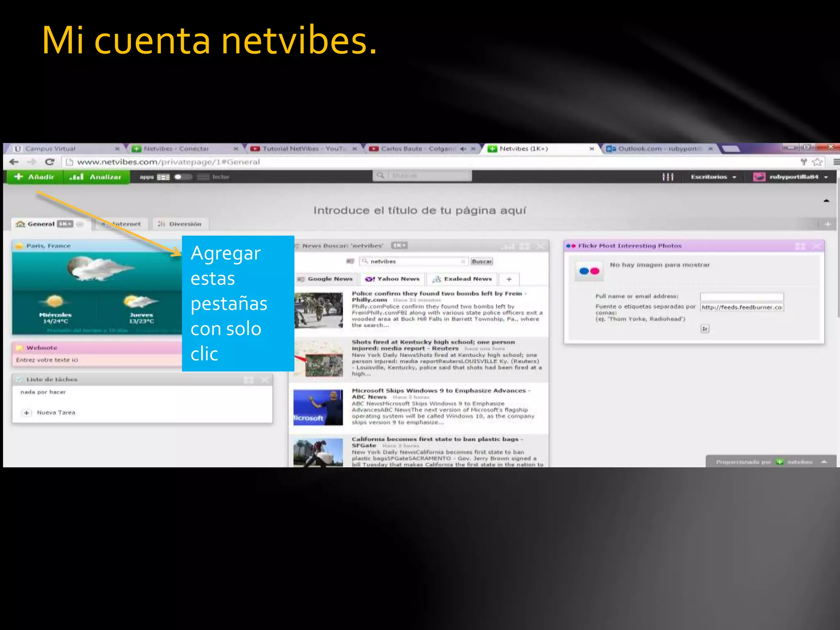
Task: Open a new browser tab
Action: click(731, 148)
